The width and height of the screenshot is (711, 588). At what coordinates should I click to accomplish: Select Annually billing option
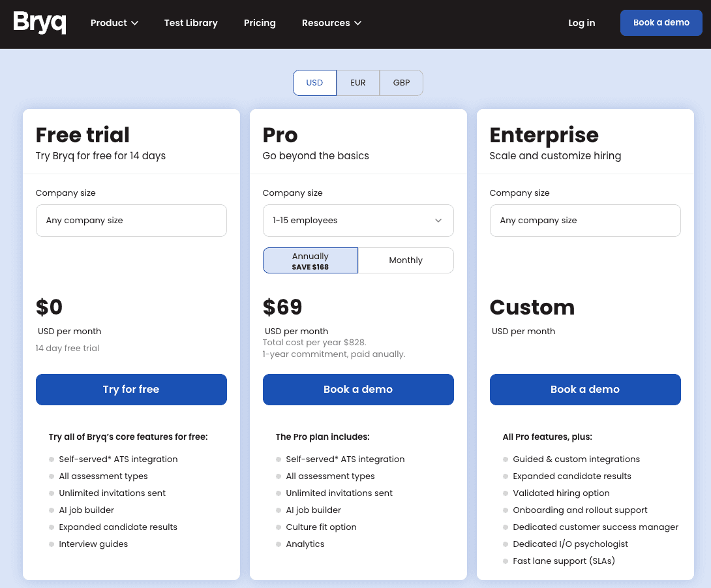[310, 260]
